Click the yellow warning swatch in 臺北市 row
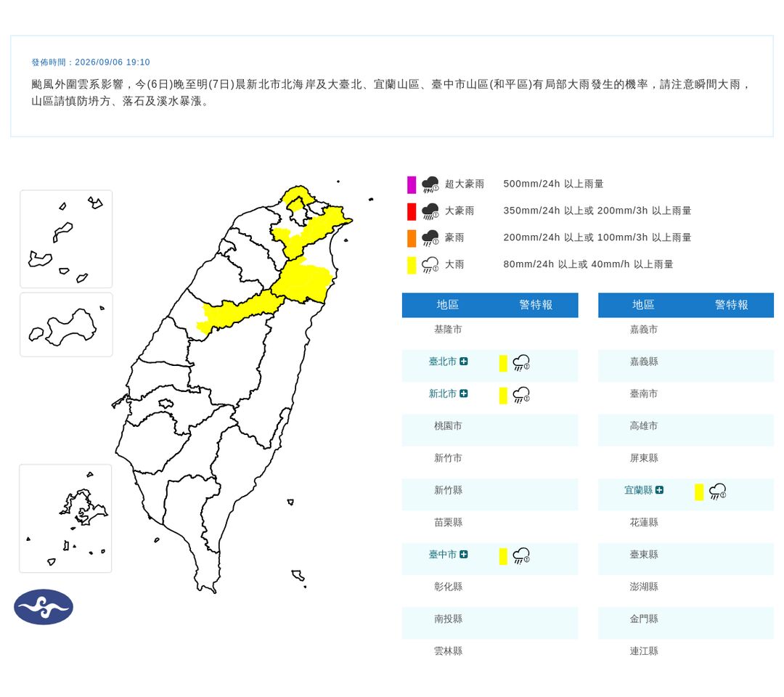784x697 pixels. pos(503,364)
